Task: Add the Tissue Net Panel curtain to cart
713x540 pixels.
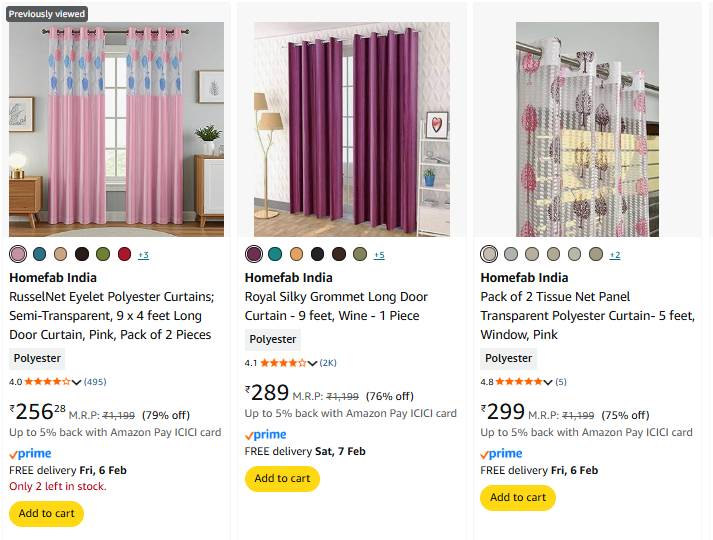Action: coord(518,497)
